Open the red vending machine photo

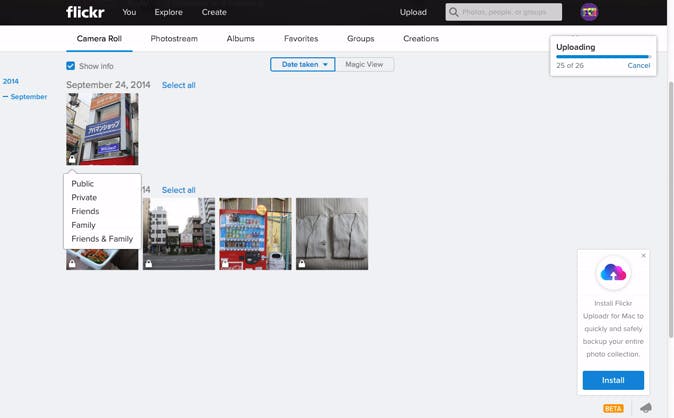click(x=255, y=234)
